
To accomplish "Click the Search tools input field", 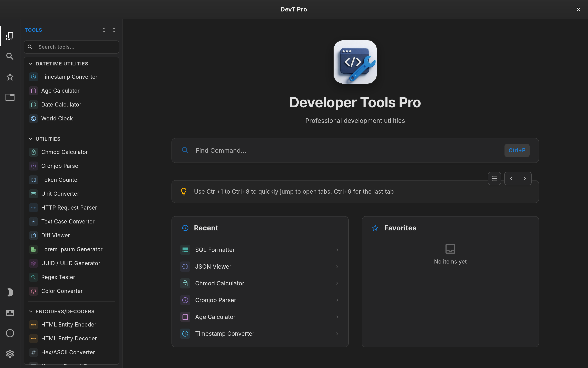I will pyautogui.click(x=71, y=47).
